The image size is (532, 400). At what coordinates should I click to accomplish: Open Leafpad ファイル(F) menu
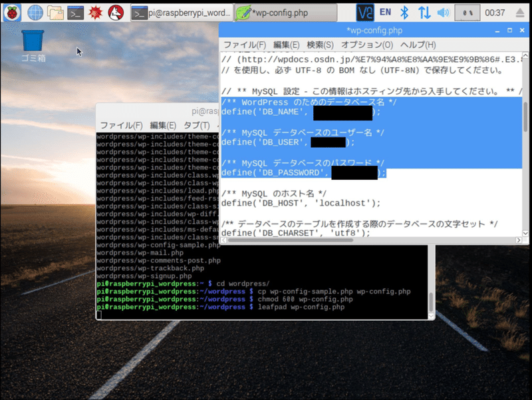[x=244, y=45]
